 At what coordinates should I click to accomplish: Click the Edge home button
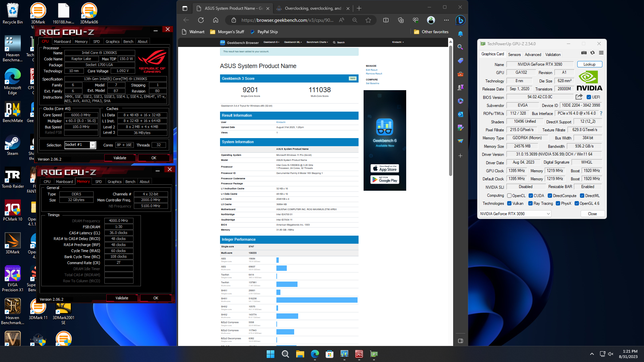216,20
